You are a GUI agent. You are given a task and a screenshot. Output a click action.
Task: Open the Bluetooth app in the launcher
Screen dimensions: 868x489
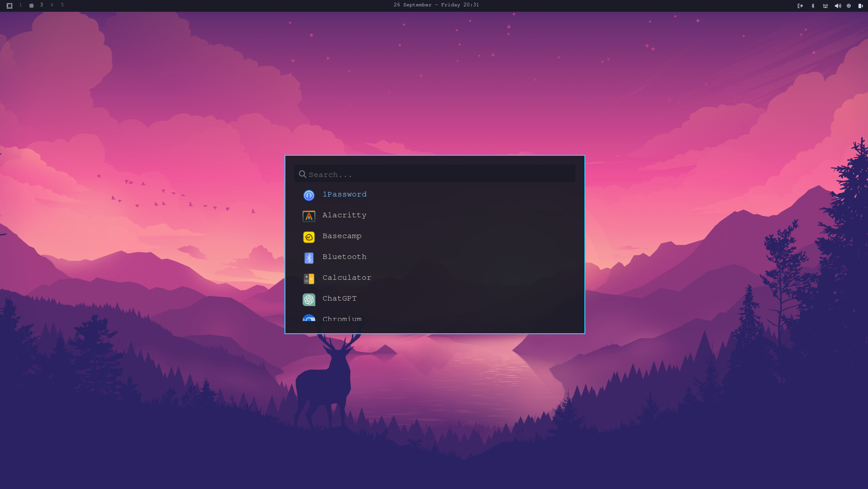[x=344, y=257]
